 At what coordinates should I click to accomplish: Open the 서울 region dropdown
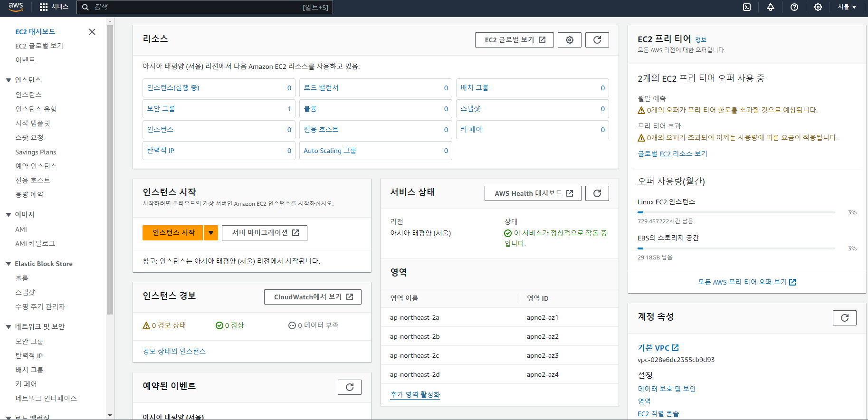tap(847, 7)
